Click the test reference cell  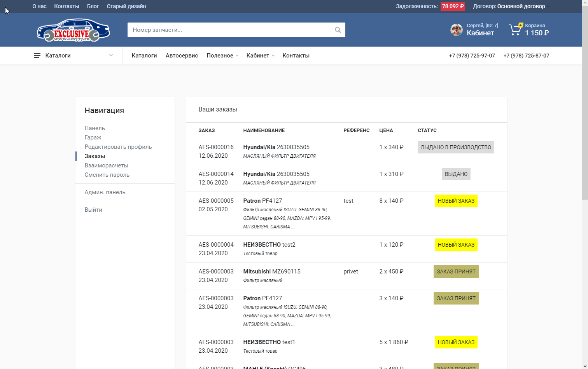348,201
